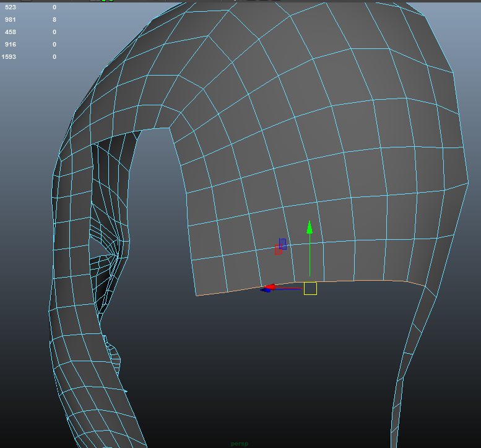Image resolution: width=481 pixels, height=448 pixels.
Task: Click the 916 value in the HUD
Action: coord(10,45)
